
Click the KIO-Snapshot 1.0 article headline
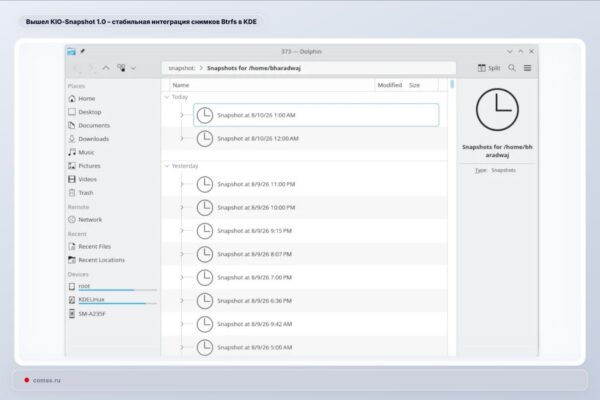pos(141,22)
